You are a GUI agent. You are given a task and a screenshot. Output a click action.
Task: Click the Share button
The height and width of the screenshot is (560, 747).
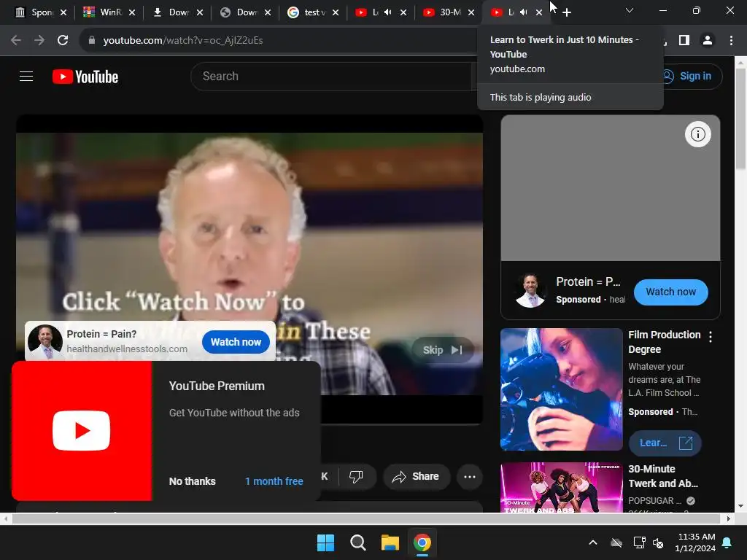coord(416,477)
